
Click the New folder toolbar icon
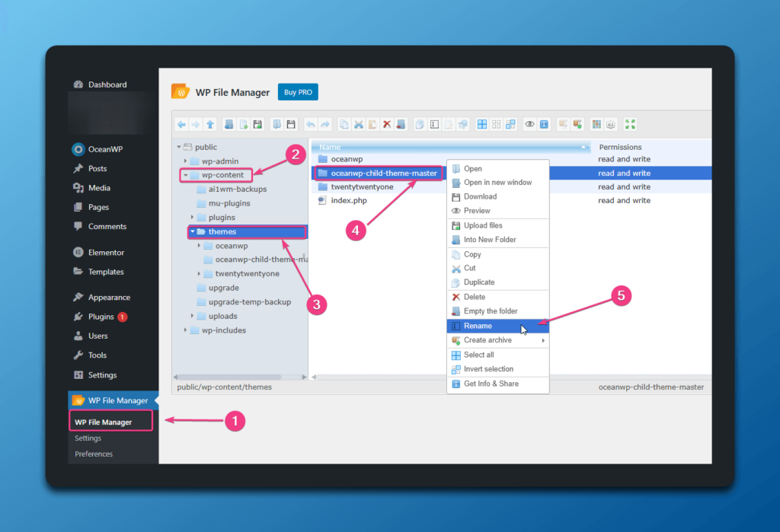click(x=229, y=124)
